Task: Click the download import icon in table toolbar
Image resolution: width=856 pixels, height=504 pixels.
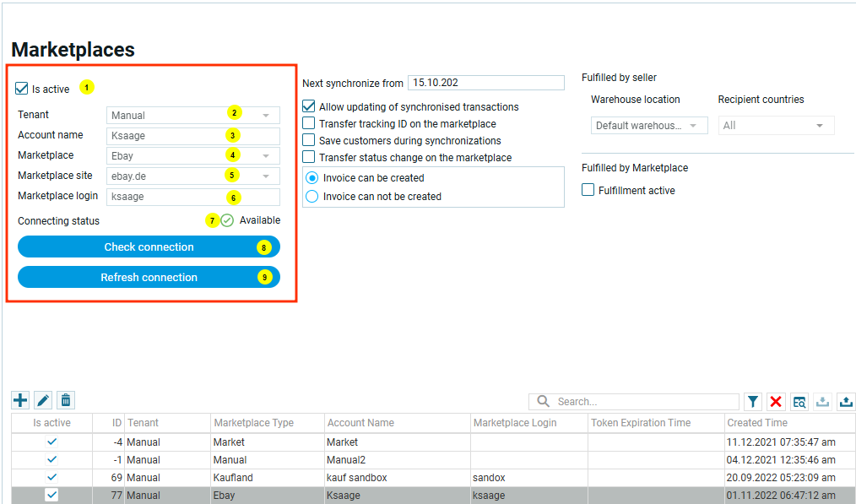Action: click(823, 402)
